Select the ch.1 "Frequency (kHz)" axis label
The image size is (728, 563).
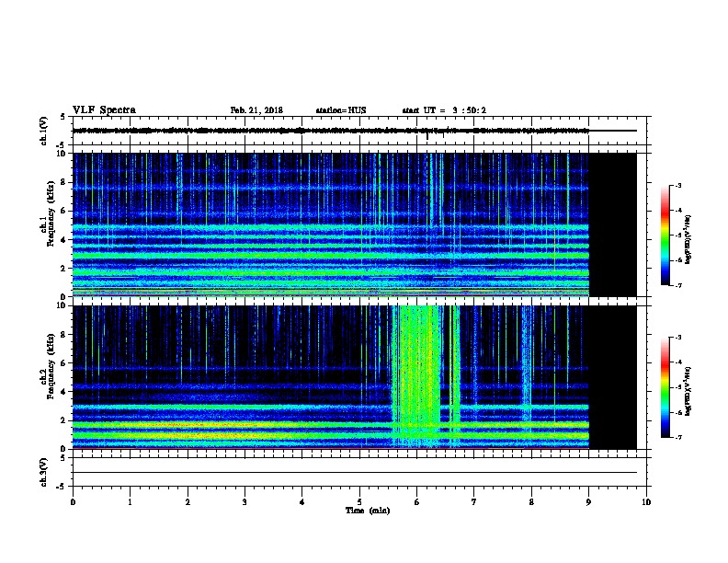point(51,213)
